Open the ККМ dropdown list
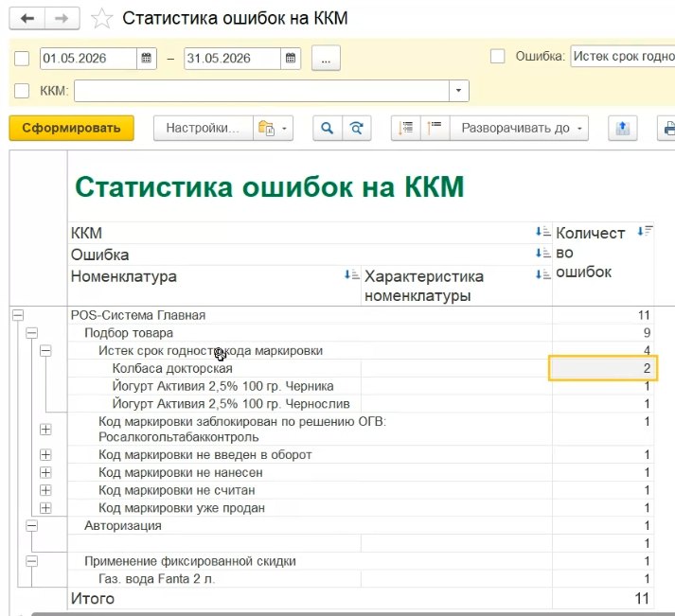This screenshot has height=616, width=675. pyautogui.click(x=458, y=91)
